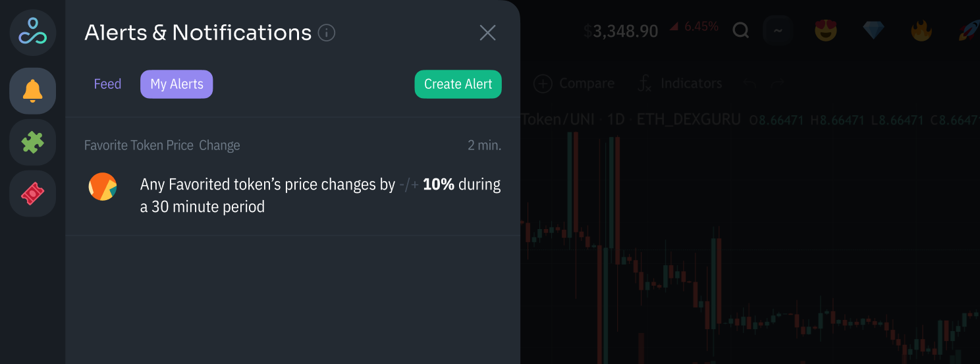Viewport: 980px width, 364px height.
Task: Click the orange token icon in the alert
Action: coord(103,187)
